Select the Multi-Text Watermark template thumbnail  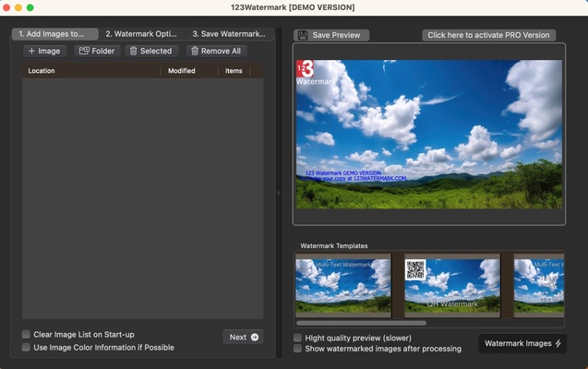(343, 286)
